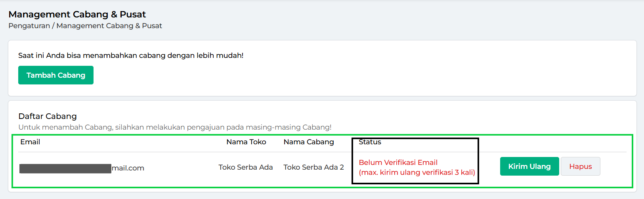
Task: Click the Belum Verifikasi Email status text
Action: pyautogui.click(x=398, y=163)
